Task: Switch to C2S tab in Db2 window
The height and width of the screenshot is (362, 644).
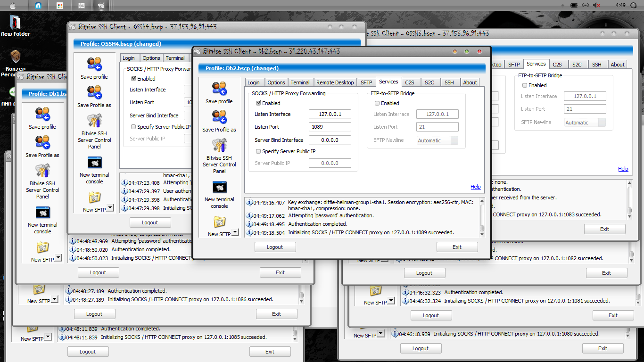Action: [x=410, y=82]
